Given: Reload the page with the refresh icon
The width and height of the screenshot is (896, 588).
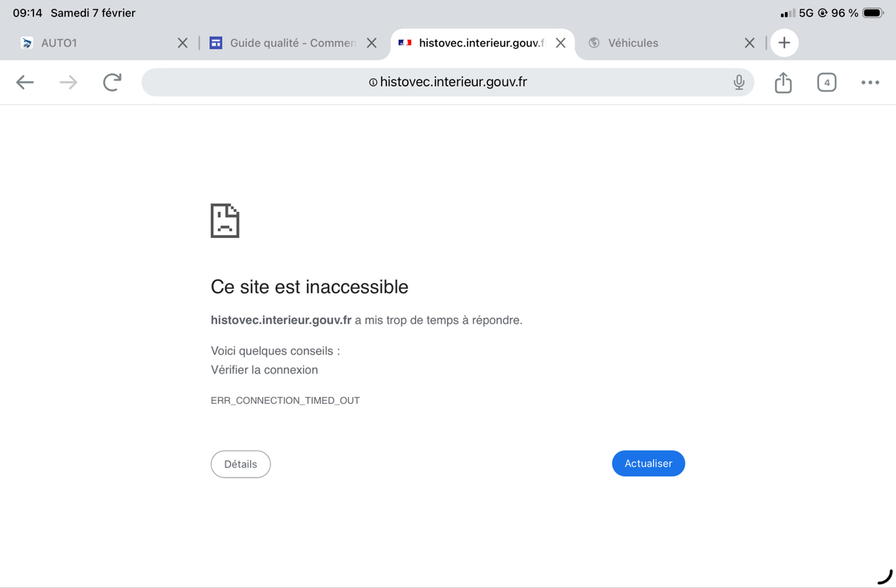Looking at the screenshot, I should click(x=112, y=82).
